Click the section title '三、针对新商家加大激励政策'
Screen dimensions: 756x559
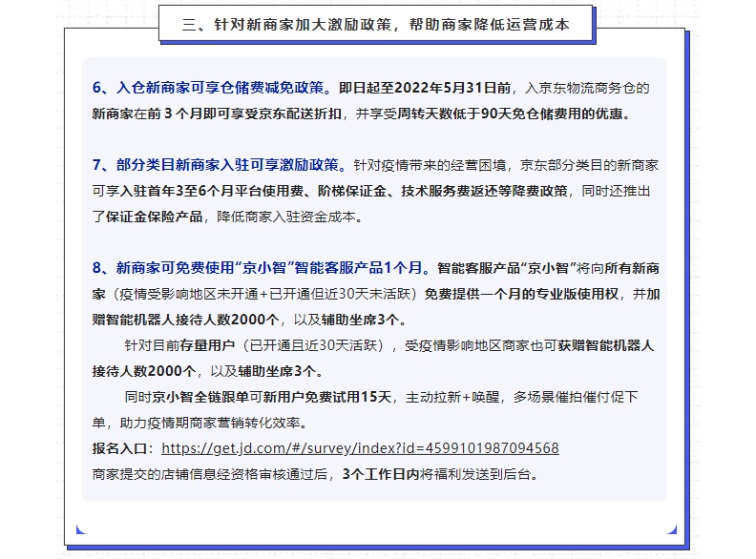click(x=288, y=24)
